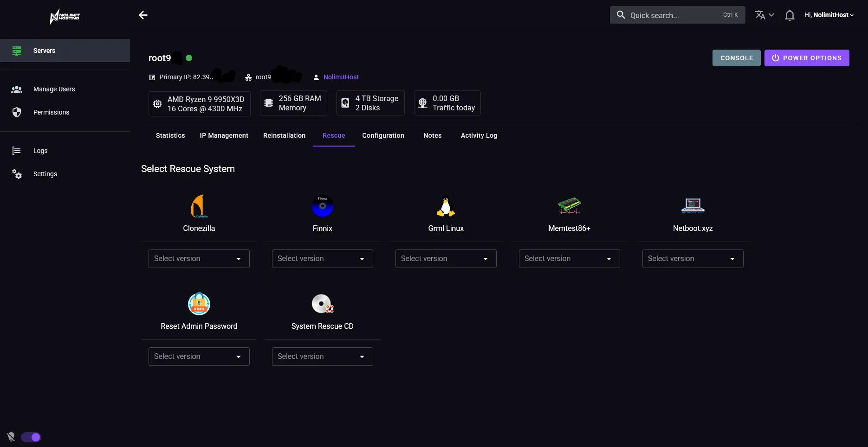Click the System Rescue CD icon
Image resolution: width=868 pixels, height=447 pixels.
[323, 304]
